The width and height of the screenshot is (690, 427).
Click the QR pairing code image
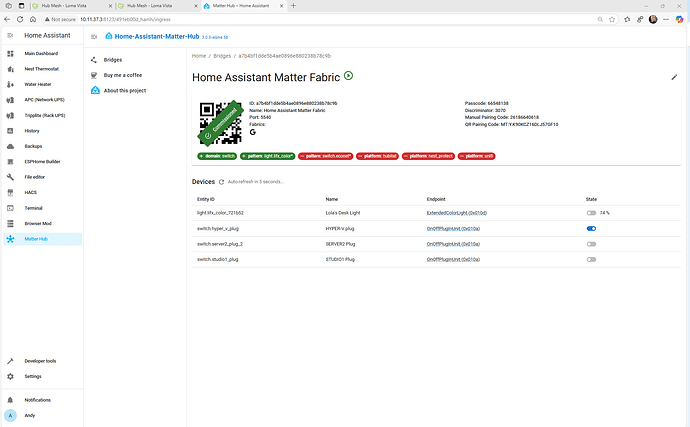[x=220, y=124]
